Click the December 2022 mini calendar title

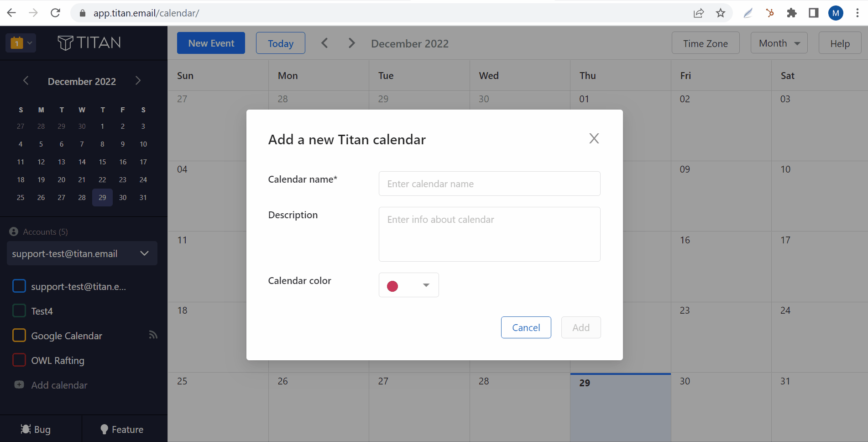[x=82, y=81]
